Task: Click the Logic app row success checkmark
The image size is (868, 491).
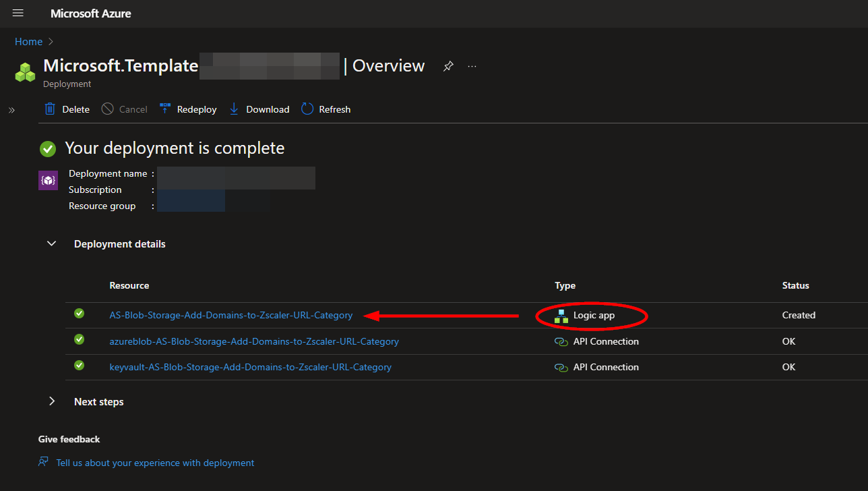Action: pos(80,314)
